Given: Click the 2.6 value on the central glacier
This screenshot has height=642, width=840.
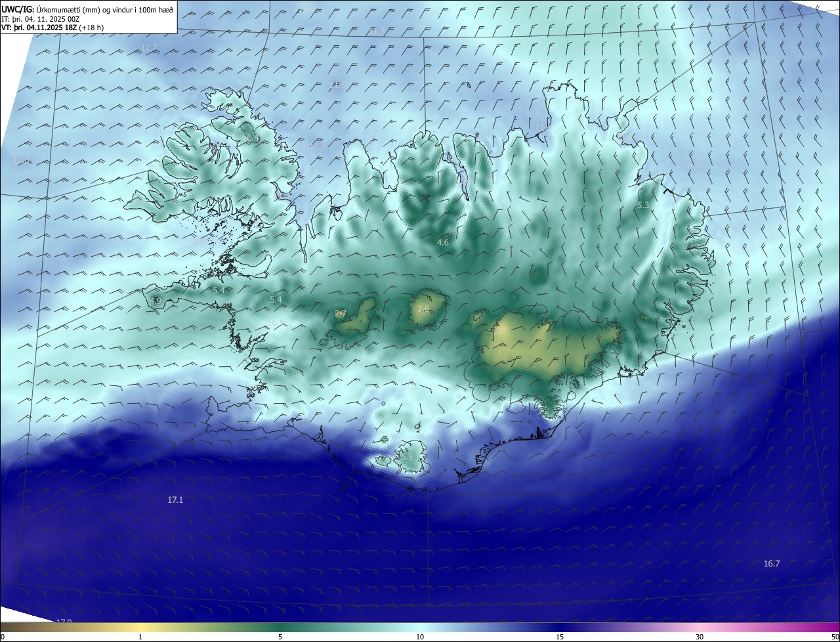Looking at the screenshot, I should click(423, 309).
